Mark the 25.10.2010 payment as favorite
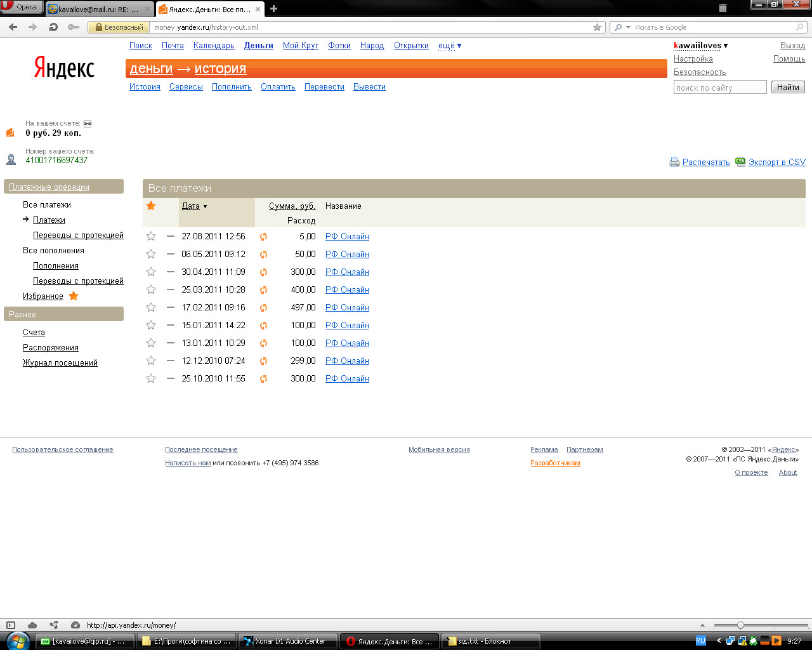Image resolution: width=812 pixels, height=650 pixels. (x=151, y=378)
